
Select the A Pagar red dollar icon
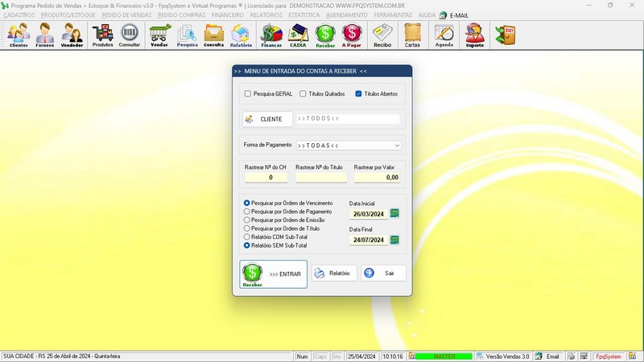352,35
